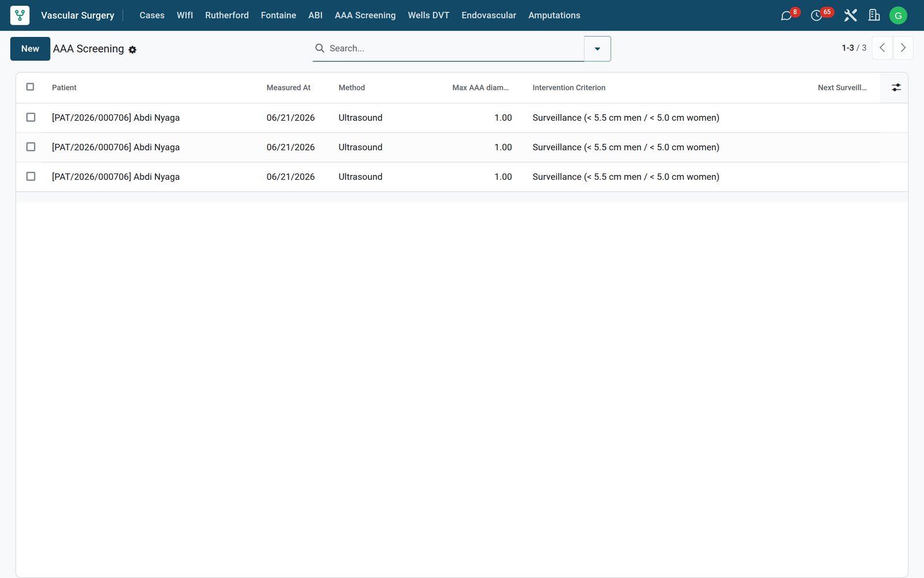This screenshot has height=578, width=924.
Task: Open the Wells DVT menu
Action: [x=429, y=16]
